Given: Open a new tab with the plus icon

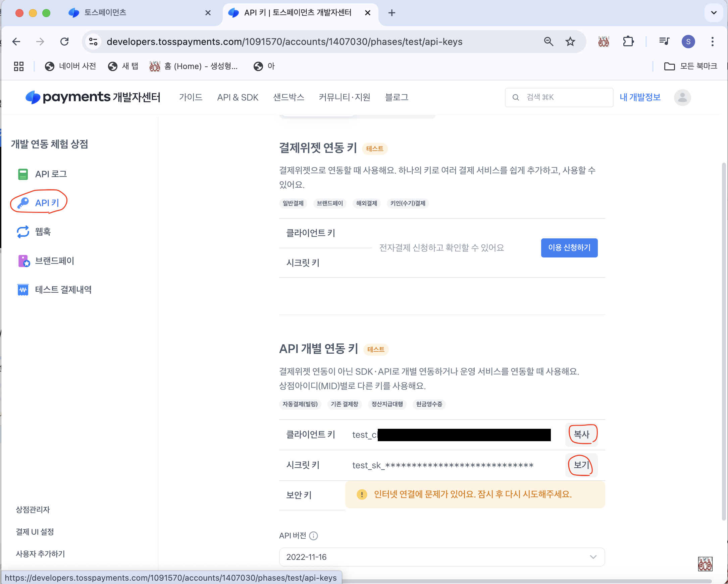Looking at the screenshot, I should point(392,13).
